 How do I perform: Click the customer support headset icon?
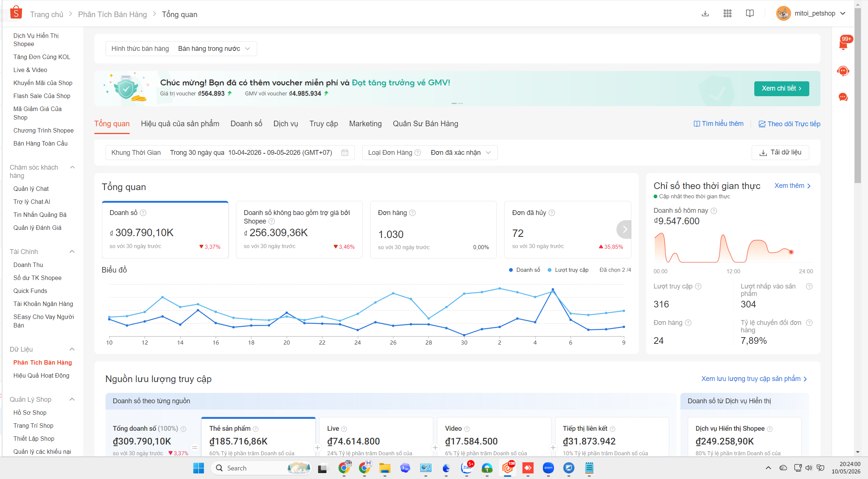(x=843, y=71)
